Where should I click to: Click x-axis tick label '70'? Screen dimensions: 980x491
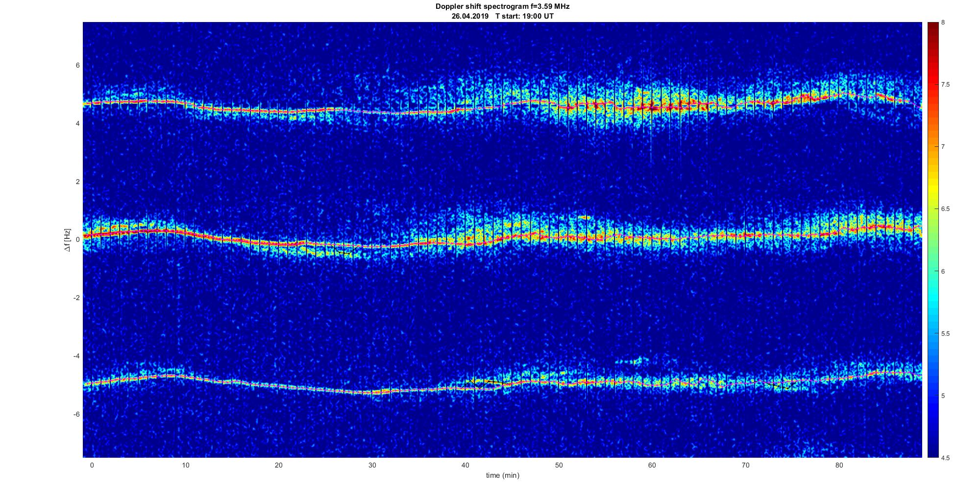[x=746, y=465]
